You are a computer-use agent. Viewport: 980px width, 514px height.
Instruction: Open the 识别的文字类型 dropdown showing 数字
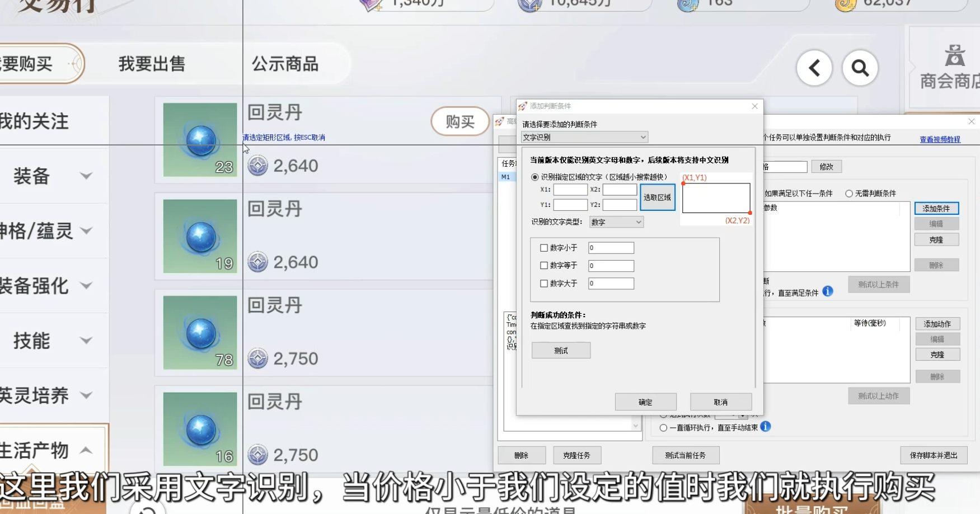coord(616,222)
